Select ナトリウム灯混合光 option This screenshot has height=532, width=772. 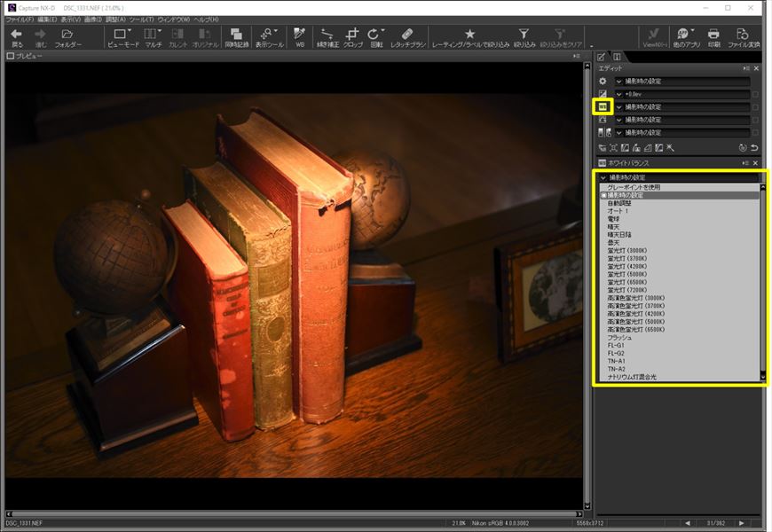click(680, 377)
